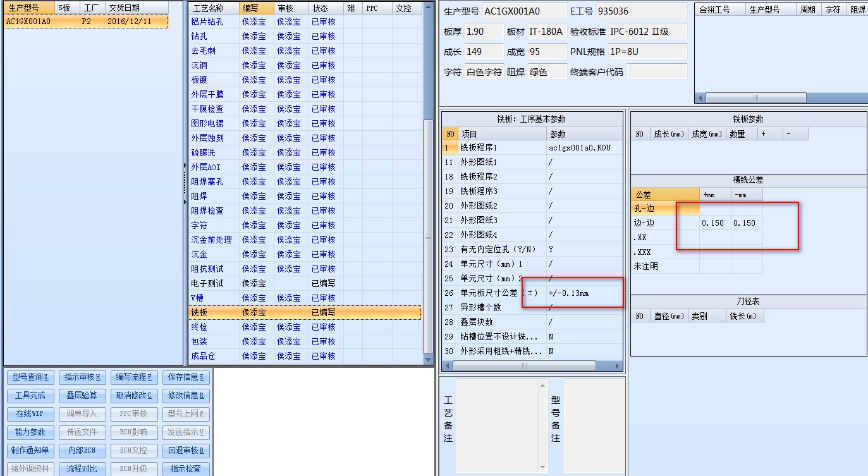Select the 去毛刺 process row
Viewport: 868px width, 476px height.
click(x=305, y=51)
